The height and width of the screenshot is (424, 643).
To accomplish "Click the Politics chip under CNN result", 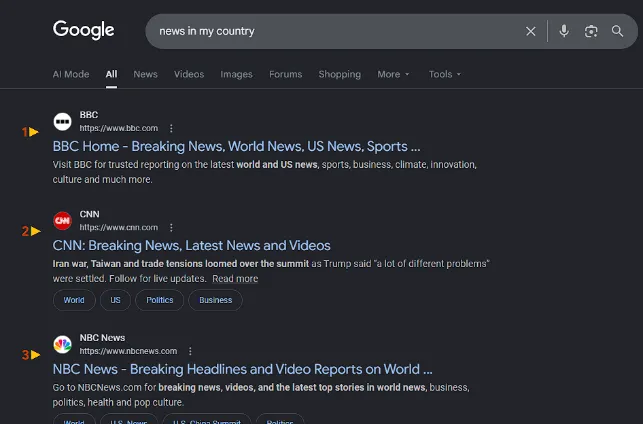I will [160, 300].
